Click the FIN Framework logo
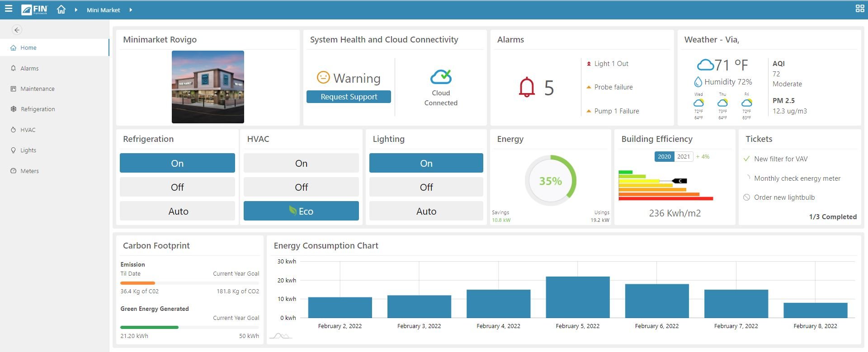Image resolution: width=868 pixels, height=352 pixels. (34, 9)
